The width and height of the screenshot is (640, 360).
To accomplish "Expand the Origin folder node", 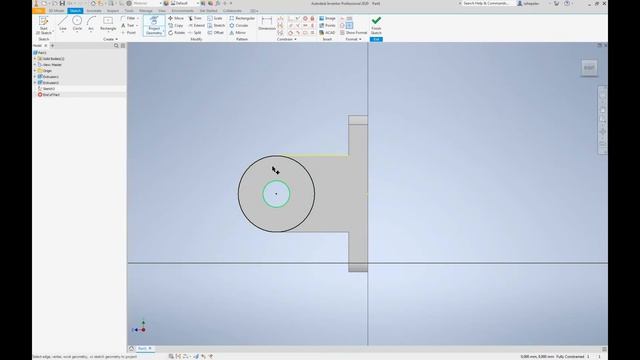I will (x=35, y=71).
